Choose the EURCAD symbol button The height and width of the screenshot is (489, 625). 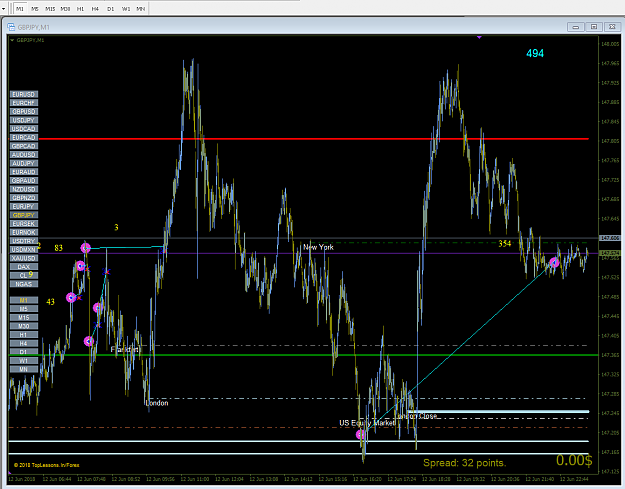click(24, 137)
